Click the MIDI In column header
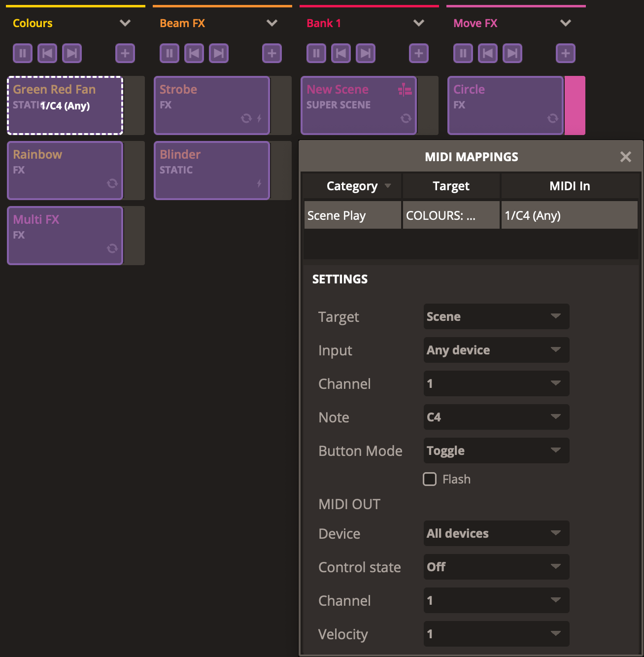 [x=570, y=186]
